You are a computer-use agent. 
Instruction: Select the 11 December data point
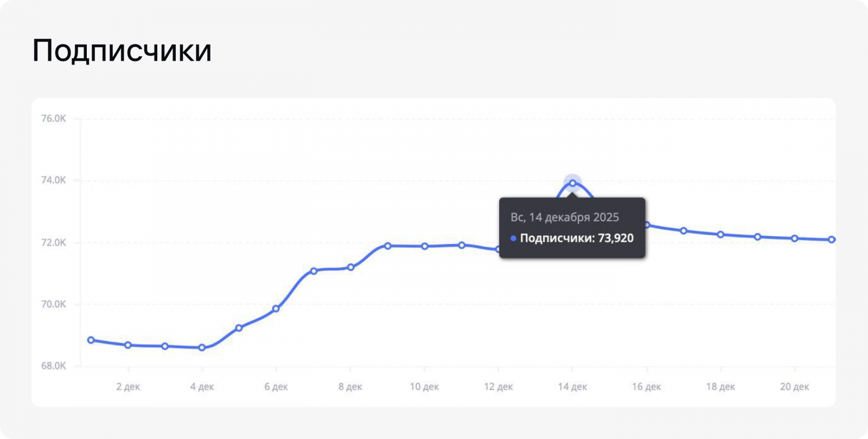[x=462, y=245]
